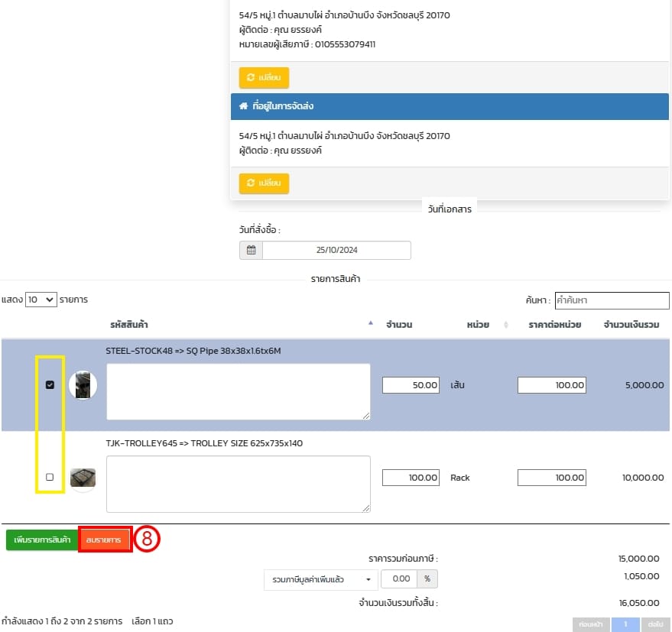This screenshot has width=672, height=632.
Task: Expand the รวมภาษีมูลค่าเพิ่มแล้ว tax type dropdown
Action: 321,579
